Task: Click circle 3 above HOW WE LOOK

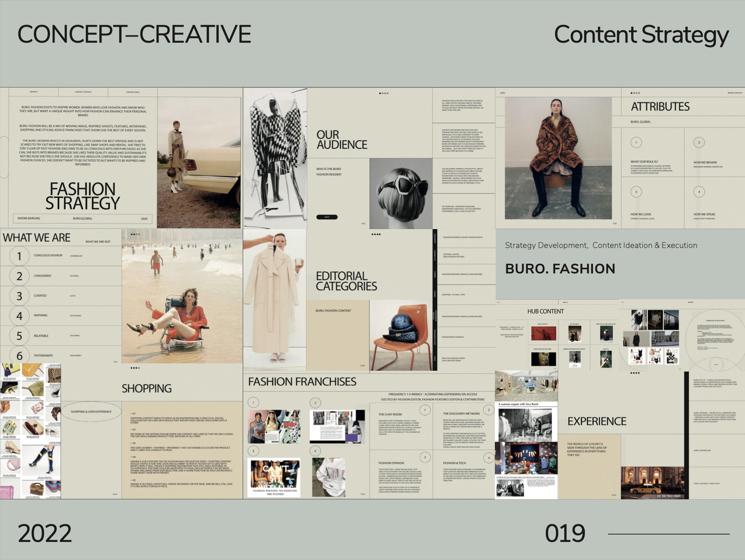Action: pyautogui.click(x=636, y=192)
